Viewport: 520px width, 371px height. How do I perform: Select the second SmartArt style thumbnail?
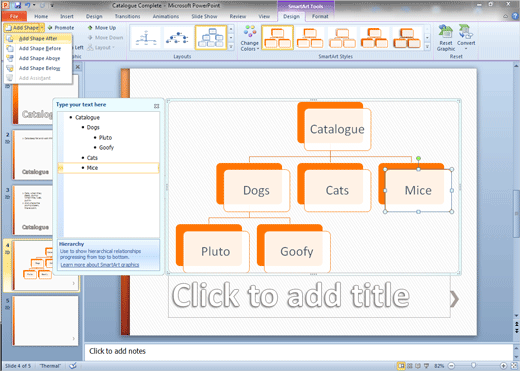point(310,38)
